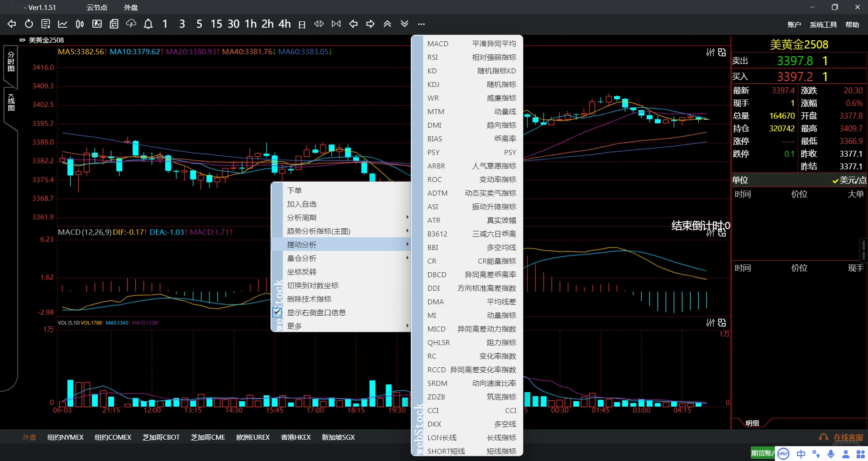Screen dimensions: 868x461
Task: Click the layout switch icon on main chart
Action: (722, 53)
